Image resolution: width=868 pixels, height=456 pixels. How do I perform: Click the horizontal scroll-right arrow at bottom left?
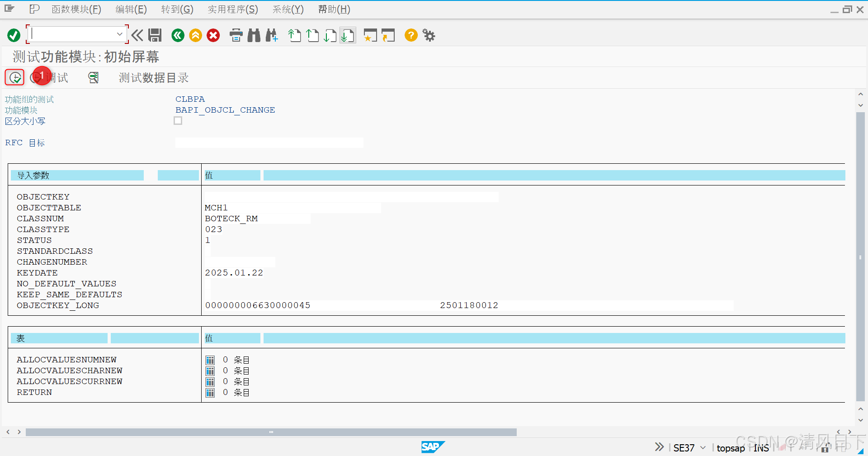coord(19,432)
